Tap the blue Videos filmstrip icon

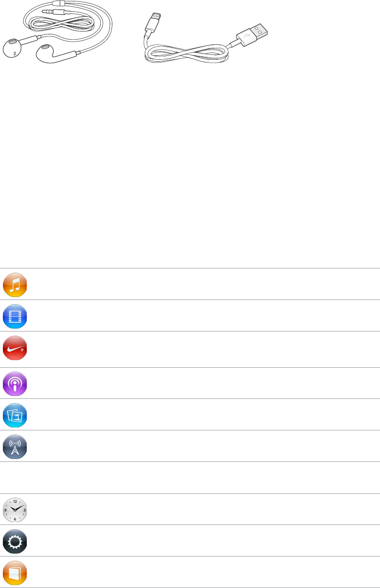[15, 316]
